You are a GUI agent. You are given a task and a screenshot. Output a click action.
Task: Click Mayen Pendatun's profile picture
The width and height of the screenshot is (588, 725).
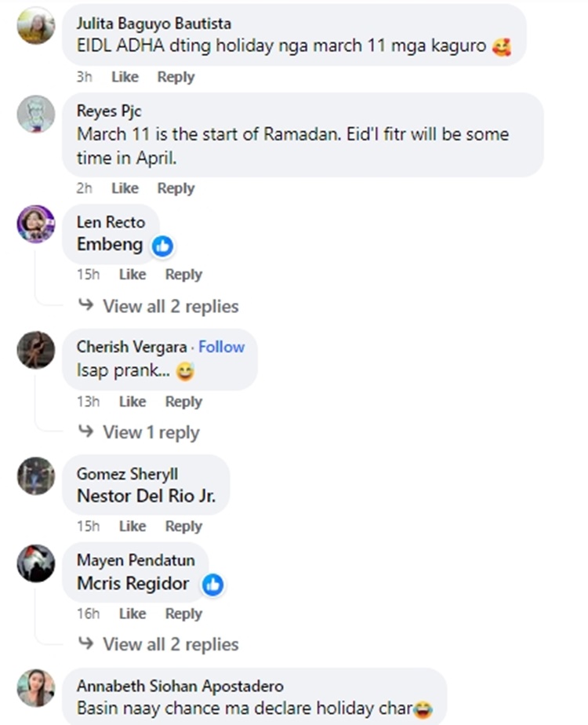pyautogui.click(x=36, y=563)
